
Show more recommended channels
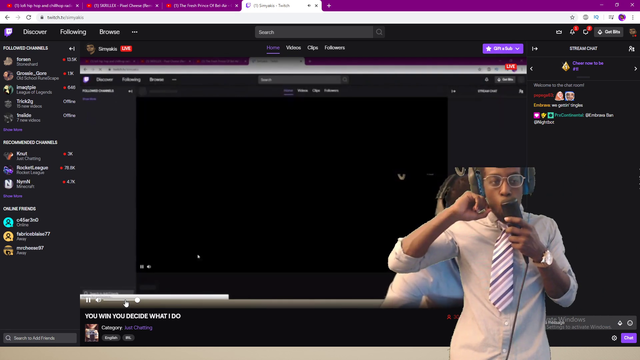coord(13,196)
